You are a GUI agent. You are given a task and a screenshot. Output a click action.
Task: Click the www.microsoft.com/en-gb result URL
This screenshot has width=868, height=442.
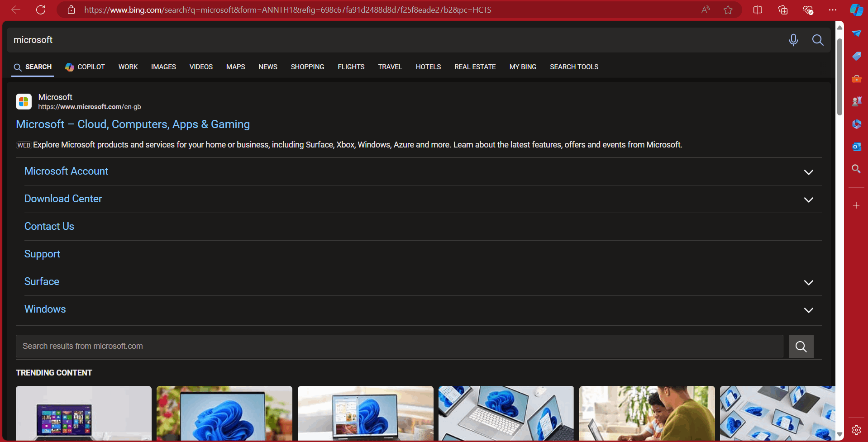click(x=90, y=107)
